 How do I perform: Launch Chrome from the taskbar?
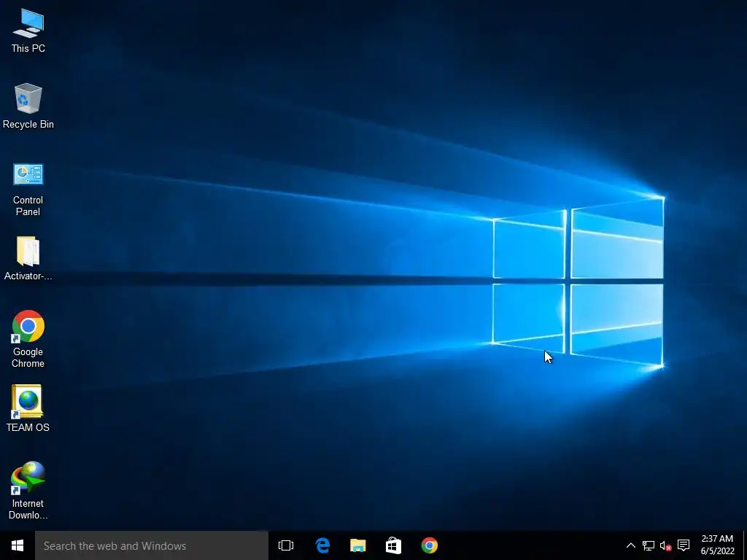pyautogui.click(x=429, y=545)
